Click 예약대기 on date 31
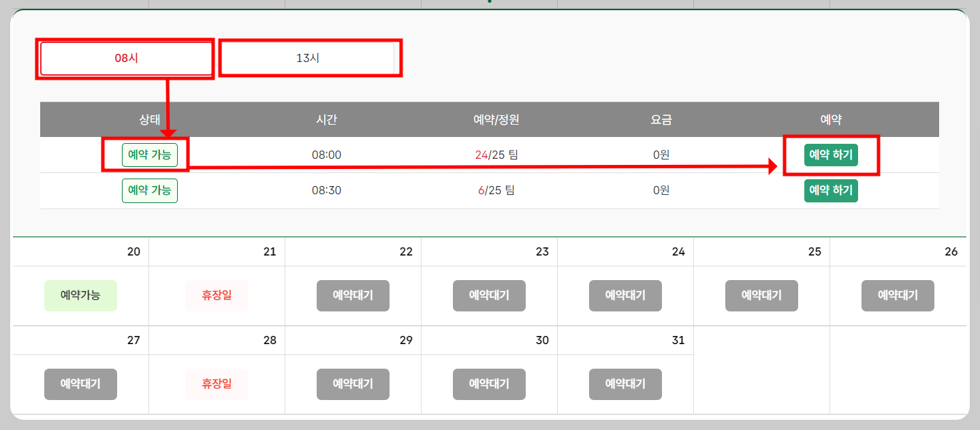The image size is (980, 430). 625,384
